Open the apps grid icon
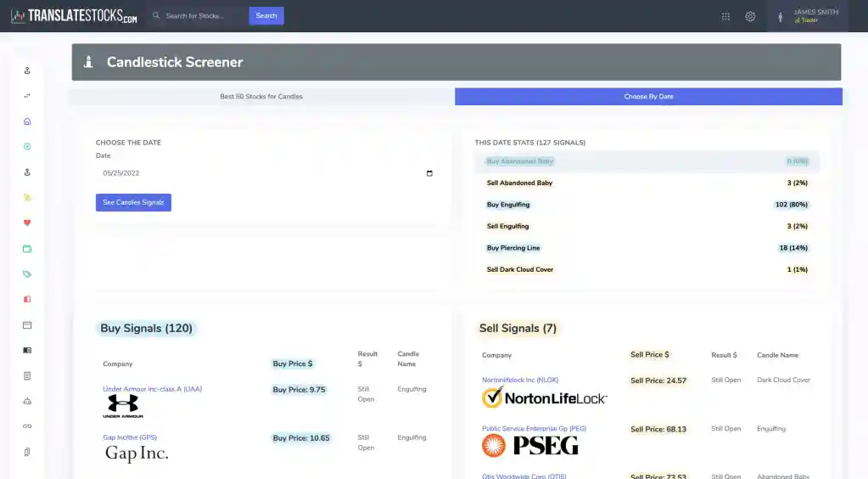868x479 pixels. pos(725,17)
